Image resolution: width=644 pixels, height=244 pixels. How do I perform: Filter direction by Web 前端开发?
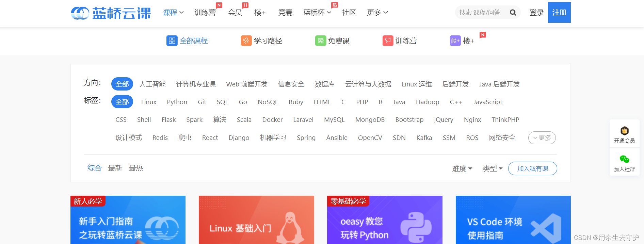(247, 84)
